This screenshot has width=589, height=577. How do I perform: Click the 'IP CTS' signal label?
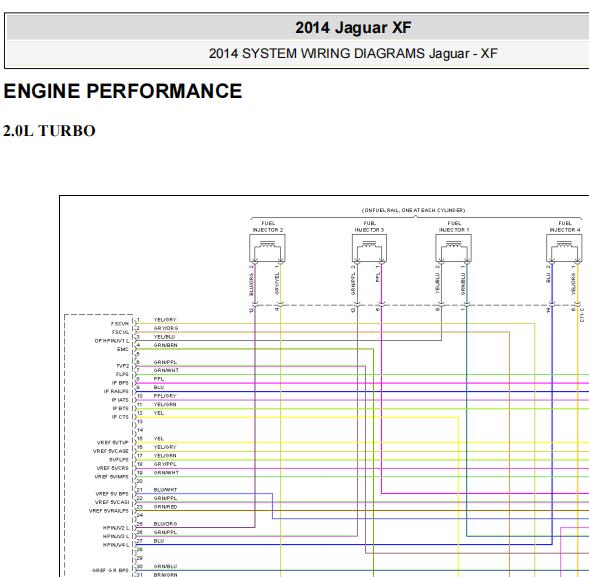[120, 417]
